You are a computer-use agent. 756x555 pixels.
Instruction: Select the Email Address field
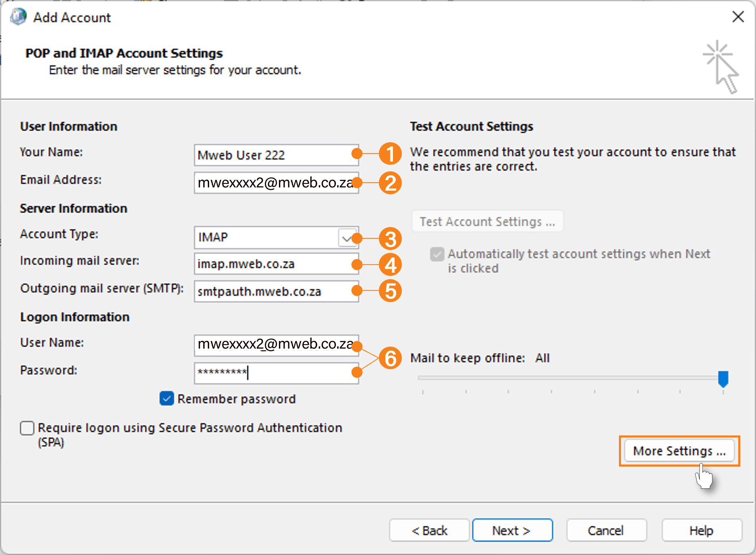coord(276,183)
